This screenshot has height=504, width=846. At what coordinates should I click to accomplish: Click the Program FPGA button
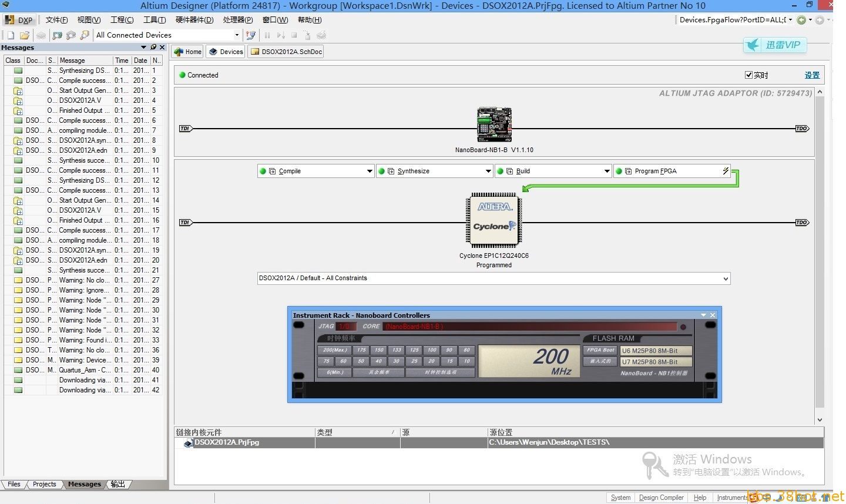[x=655, y=171]
